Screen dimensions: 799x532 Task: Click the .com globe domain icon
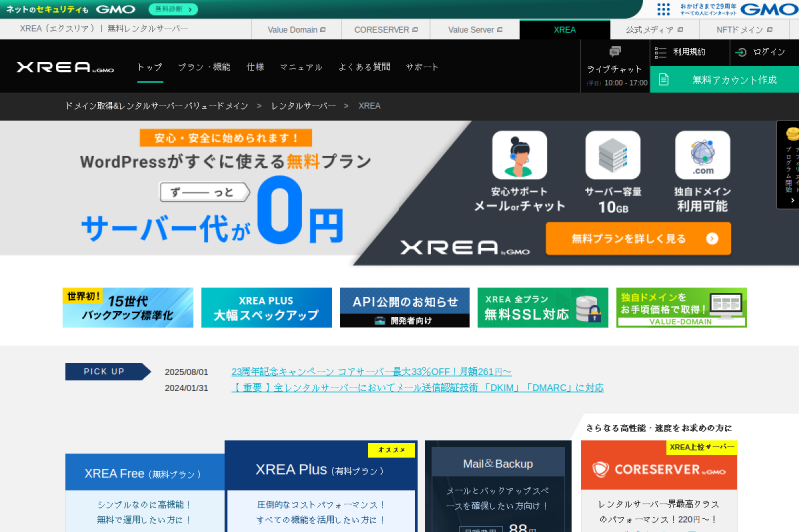[x=703, y=155]
